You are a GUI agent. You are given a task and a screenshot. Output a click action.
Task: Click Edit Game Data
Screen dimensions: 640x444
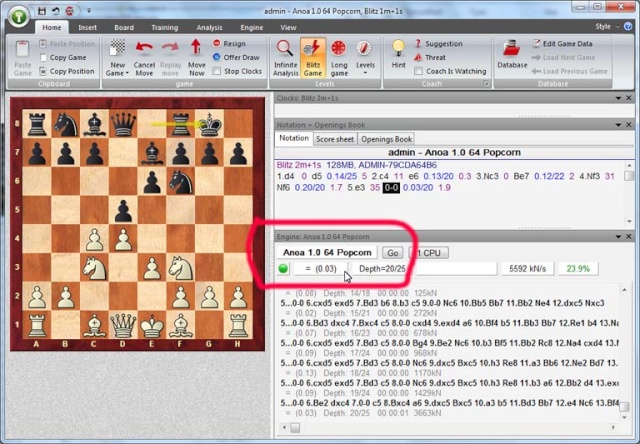563,44
